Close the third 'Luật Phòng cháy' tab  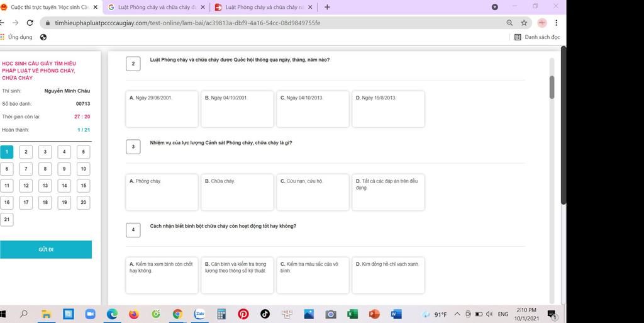pos(309,7)
